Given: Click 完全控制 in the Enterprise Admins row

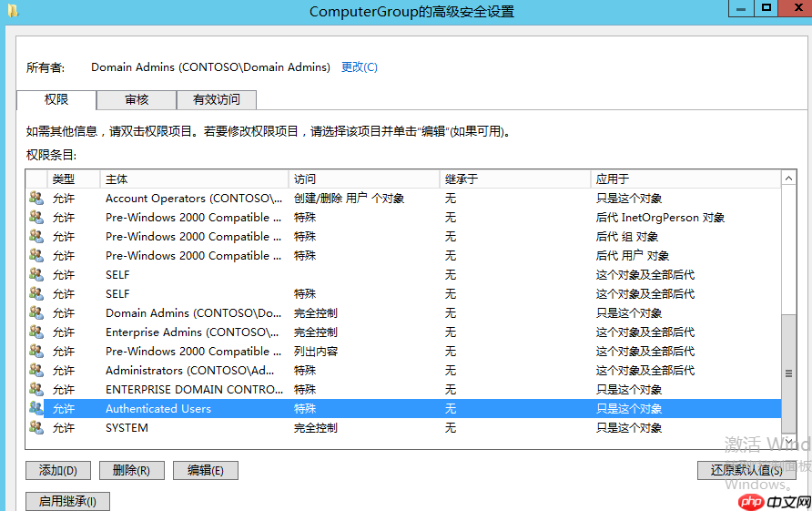Looking at the screenshot, I should (x=316, y=332).
